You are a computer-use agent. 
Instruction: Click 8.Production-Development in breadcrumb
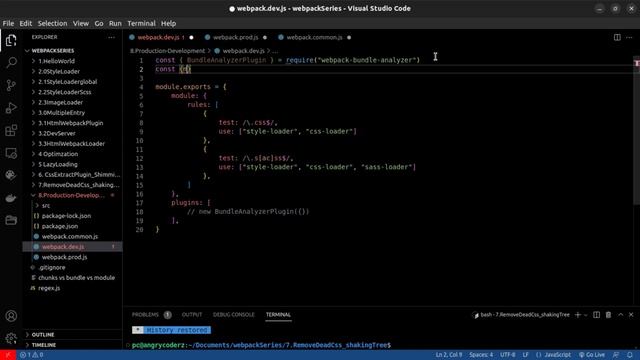(x=167, y=51)
